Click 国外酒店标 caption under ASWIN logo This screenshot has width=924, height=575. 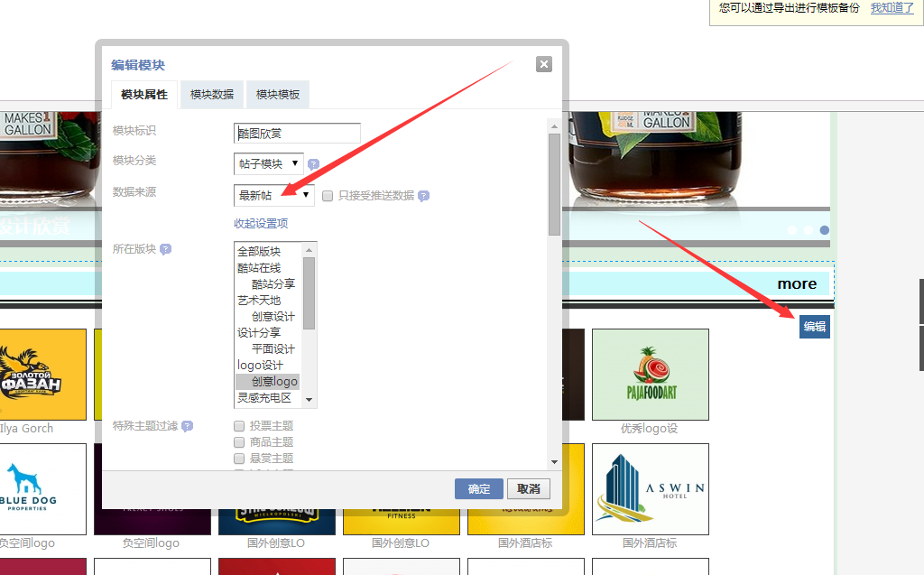click(x=650, y=543)
